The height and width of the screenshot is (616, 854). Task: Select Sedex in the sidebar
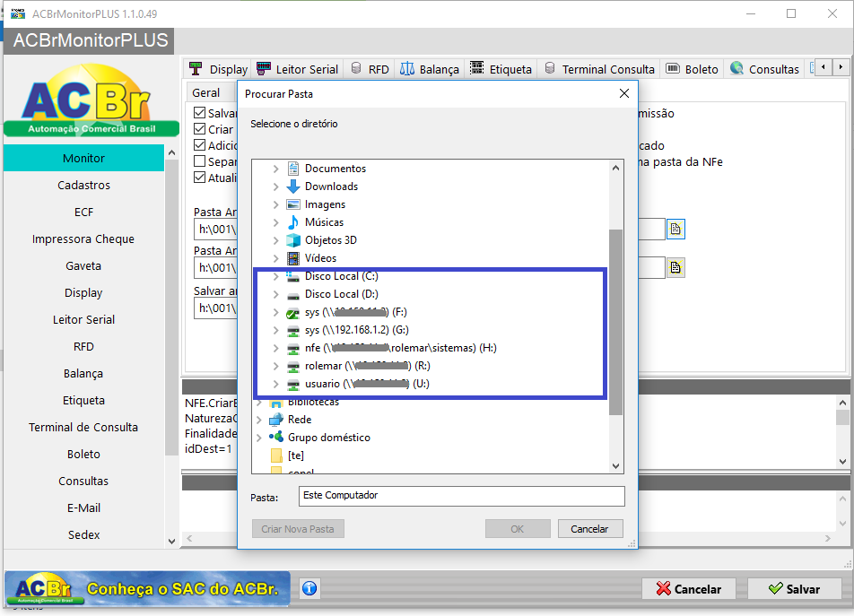tap(84, 534)
